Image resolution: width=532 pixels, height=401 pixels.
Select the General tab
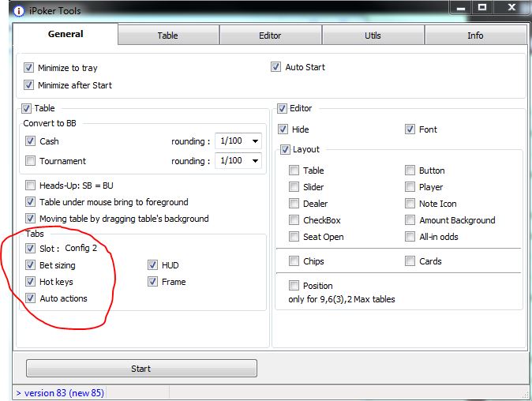pyautogui.click(x=66, y=34)
